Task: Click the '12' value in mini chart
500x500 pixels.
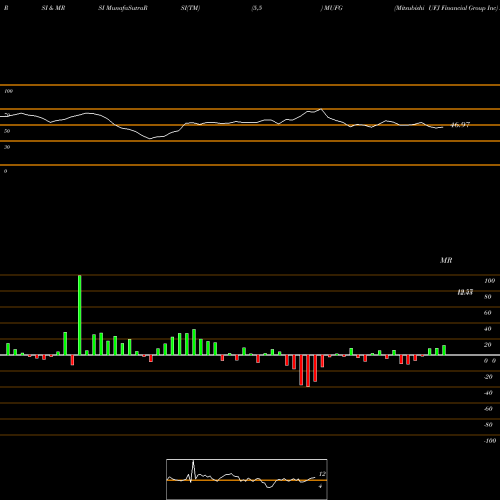Action: click(x=322, y=474)
